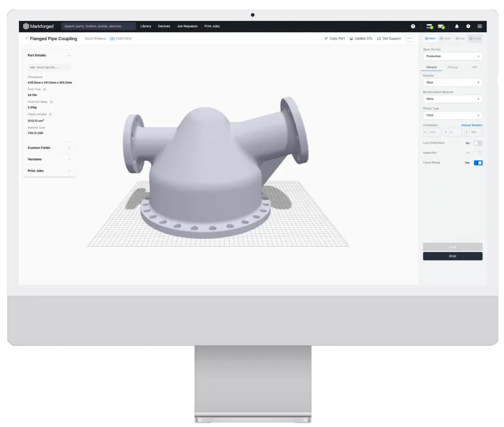Enable Lock Orientation

pyautogui.click(x=478, y=143)
